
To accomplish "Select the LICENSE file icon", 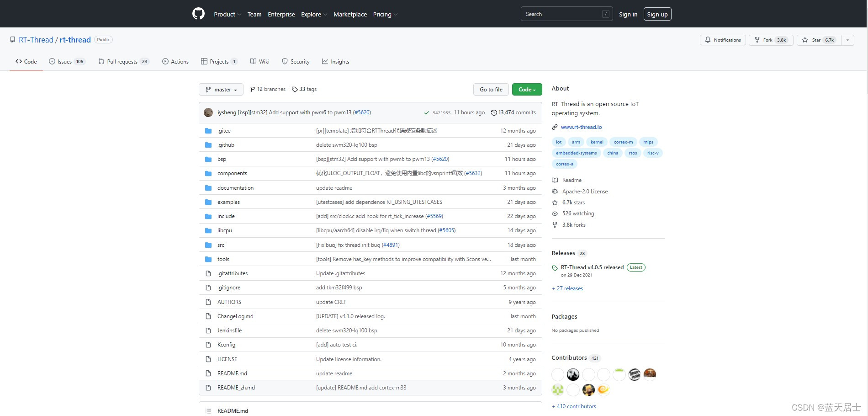I will point(208,359).
